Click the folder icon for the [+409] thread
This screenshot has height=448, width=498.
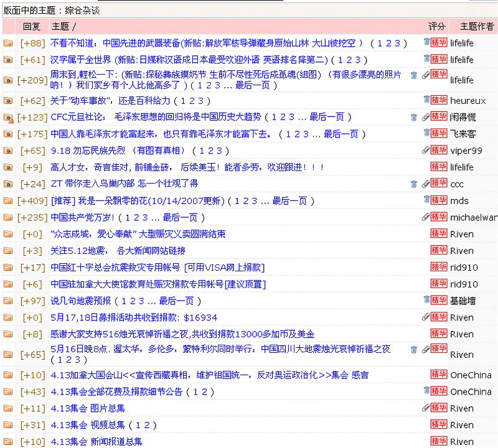pos(8,201)
